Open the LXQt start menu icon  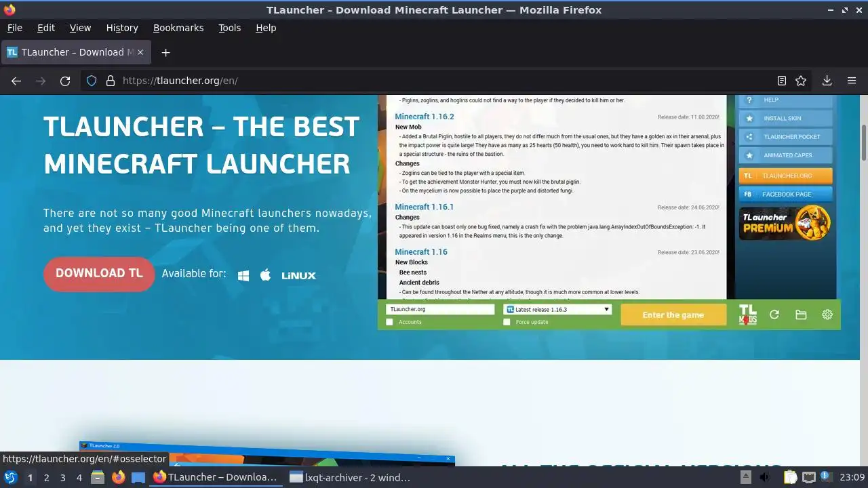click(10, 478)
